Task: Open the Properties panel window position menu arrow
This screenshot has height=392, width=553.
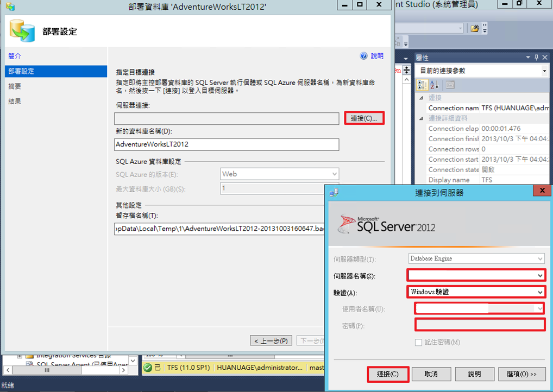Action: point(528,57)
